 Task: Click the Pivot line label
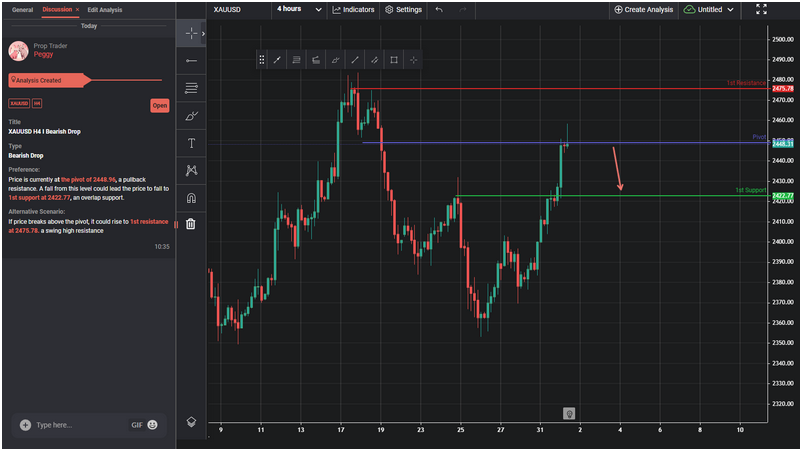pyautogui.click(x=759, y=137)
